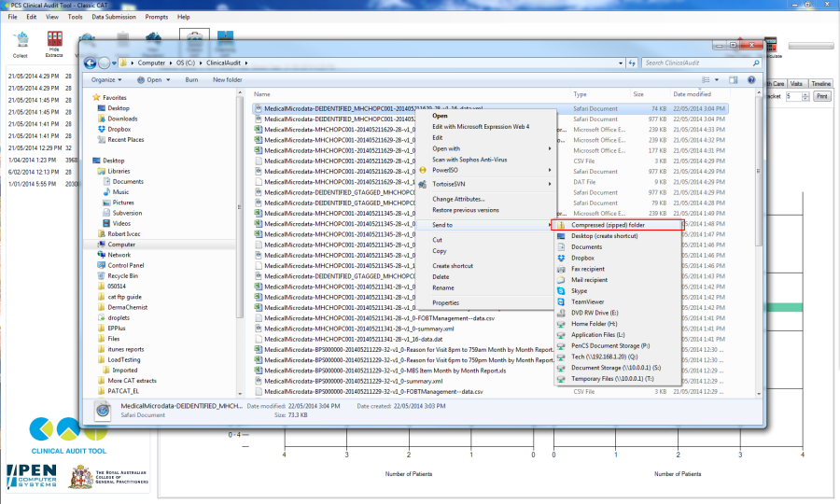Click the Explorer help question mark icon
Image resolution: width=840 pixels, height=504 pixels.
coord(751,80)
